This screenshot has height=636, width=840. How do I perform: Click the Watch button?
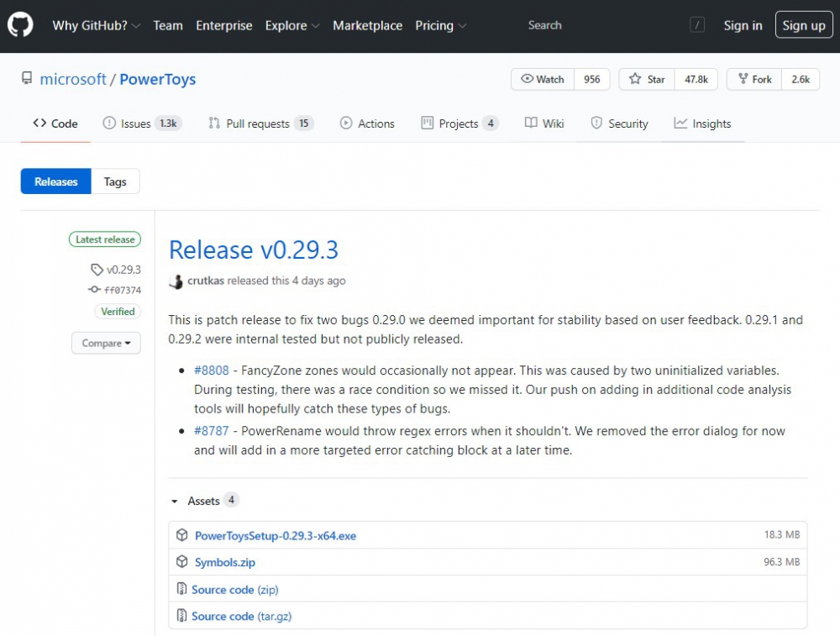[x=542, y=79]
